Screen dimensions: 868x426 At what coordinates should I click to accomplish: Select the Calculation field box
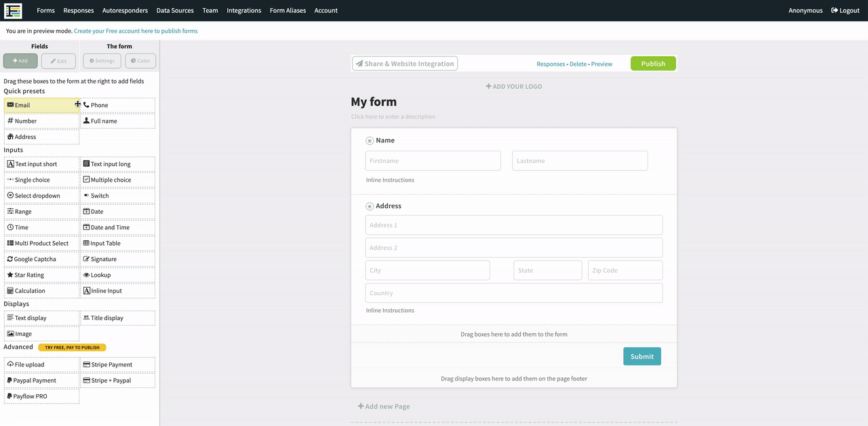pos(41,291)
